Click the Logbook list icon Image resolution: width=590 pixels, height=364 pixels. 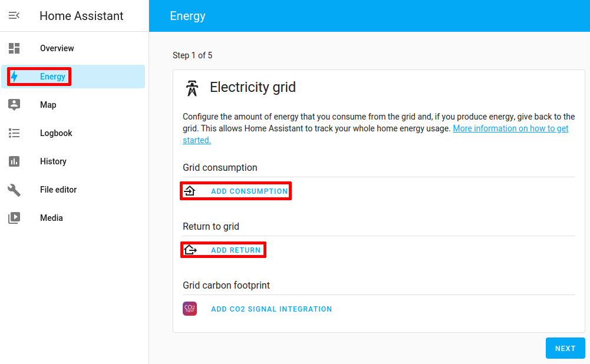(x=14, y=133)
